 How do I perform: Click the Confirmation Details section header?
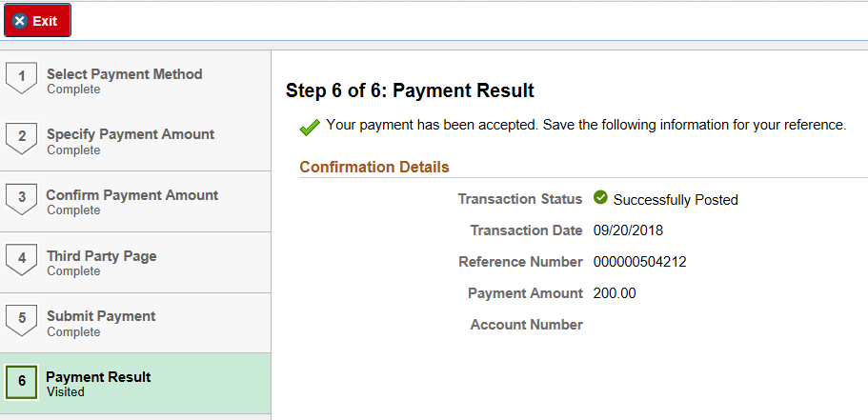pyautogui.click(x=374, y=167)
